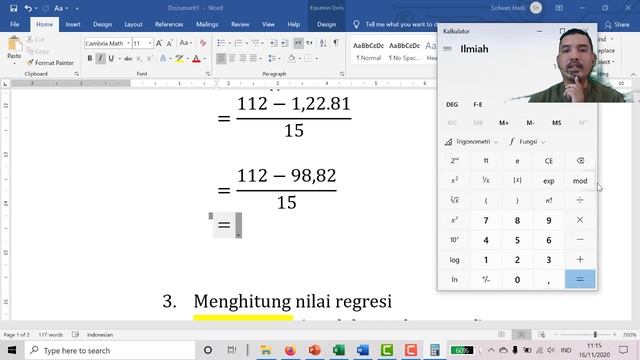Click the Windows Start button

[x=11, y=350]
